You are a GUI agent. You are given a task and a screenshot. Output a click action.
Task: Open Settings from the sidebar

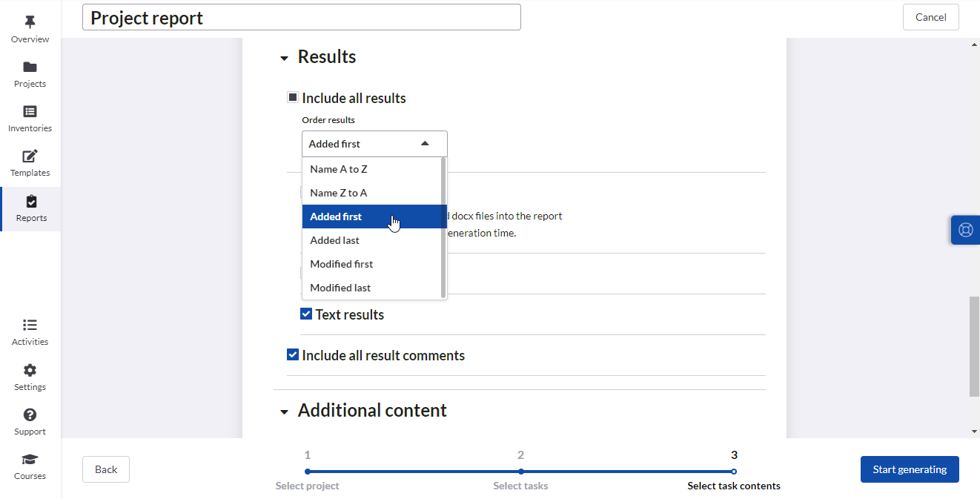pos(30,375)
